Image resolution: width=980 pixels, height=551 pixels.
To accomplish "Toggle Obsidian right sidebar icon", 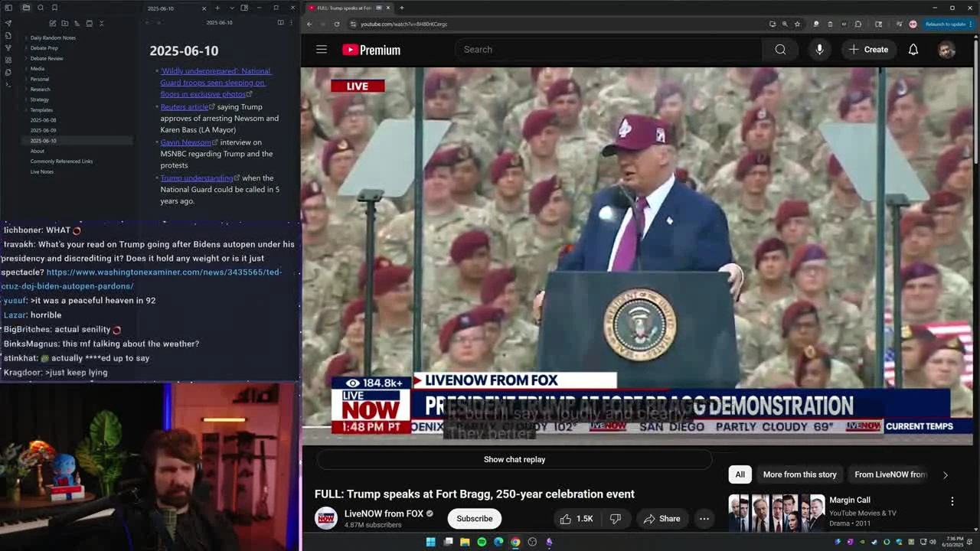I will pos(244,8).
